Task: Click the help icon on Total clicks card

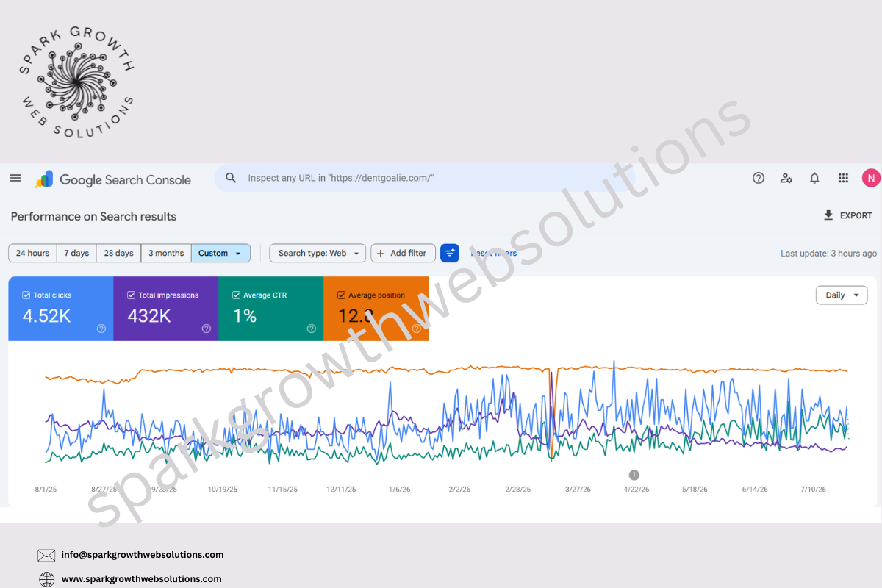Action: (101, 329)
